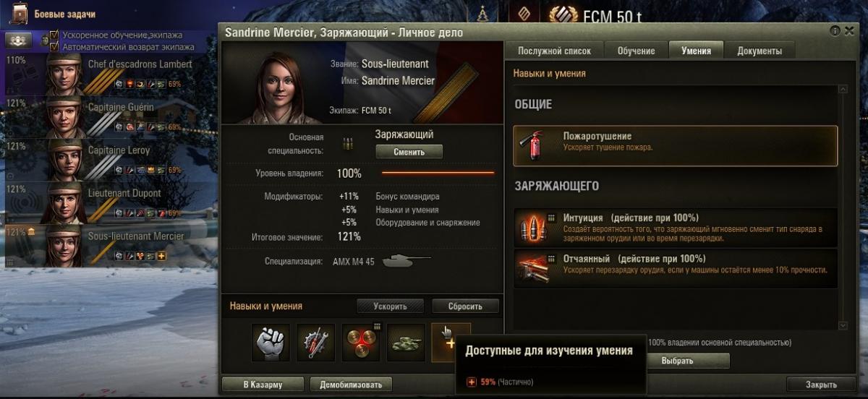Click the Сменить specialization button
The width and height of the screenshot is (868, 399).
409,152
